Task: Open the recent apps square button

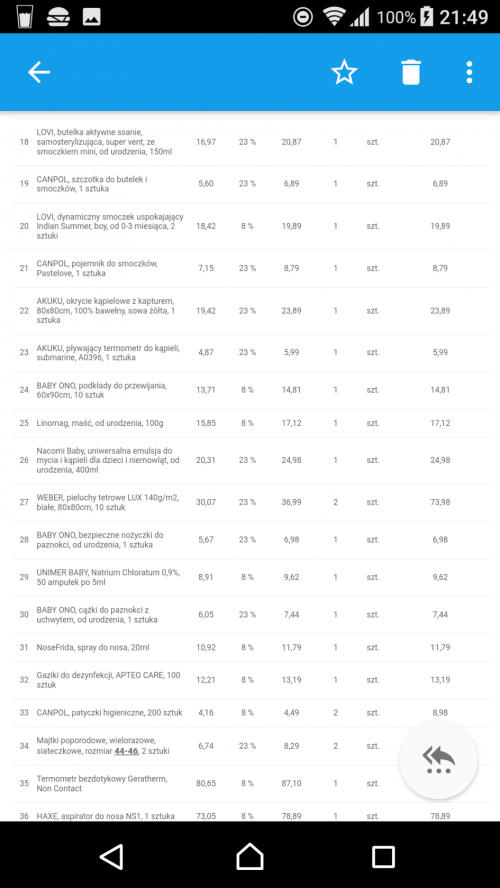Action: [x=383, y=857]
